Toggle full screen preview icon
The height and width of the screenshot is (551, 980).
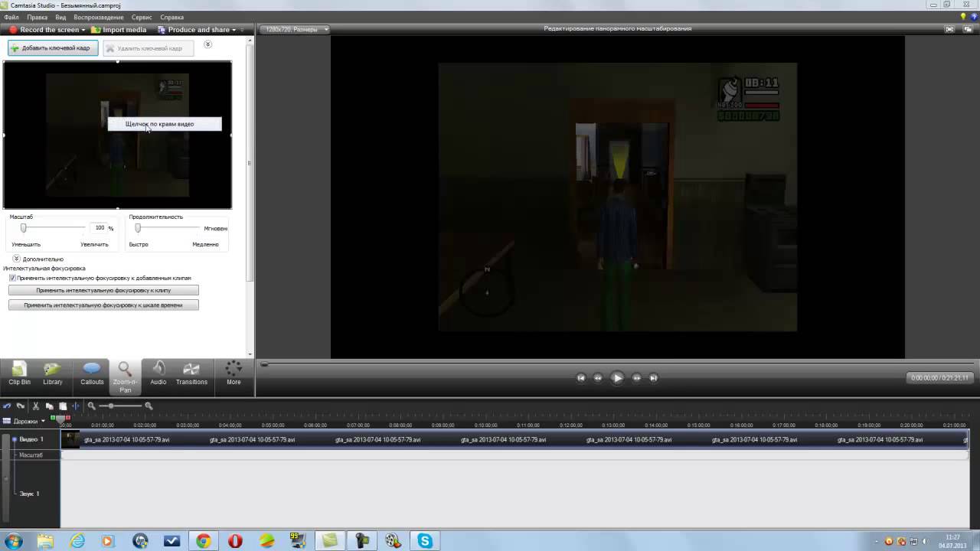pyautogui.click(x=949, y=29)
